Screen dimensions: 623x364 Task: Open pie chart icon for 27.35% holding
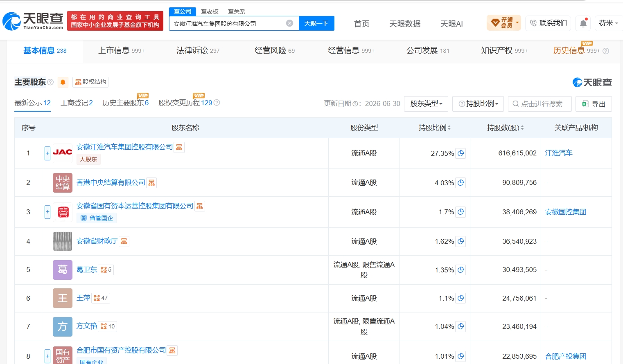pyautogui.click(x=461, y=153)
